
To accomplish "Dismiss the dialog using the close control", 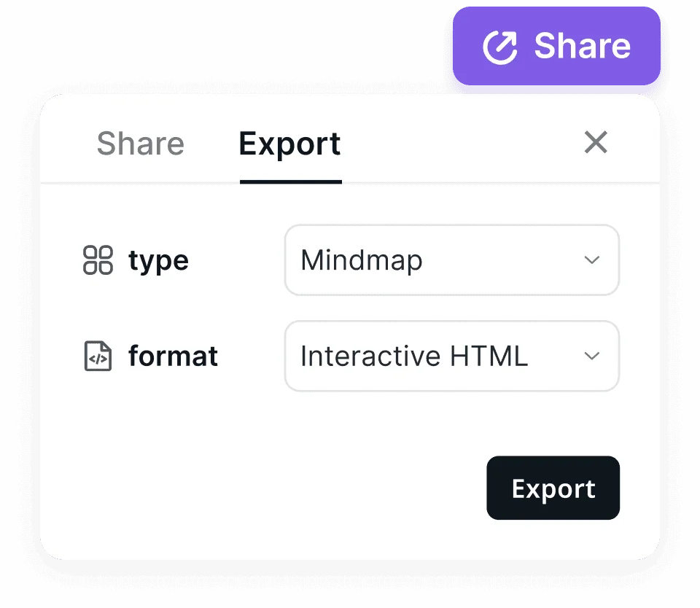I will coord(596,143).
